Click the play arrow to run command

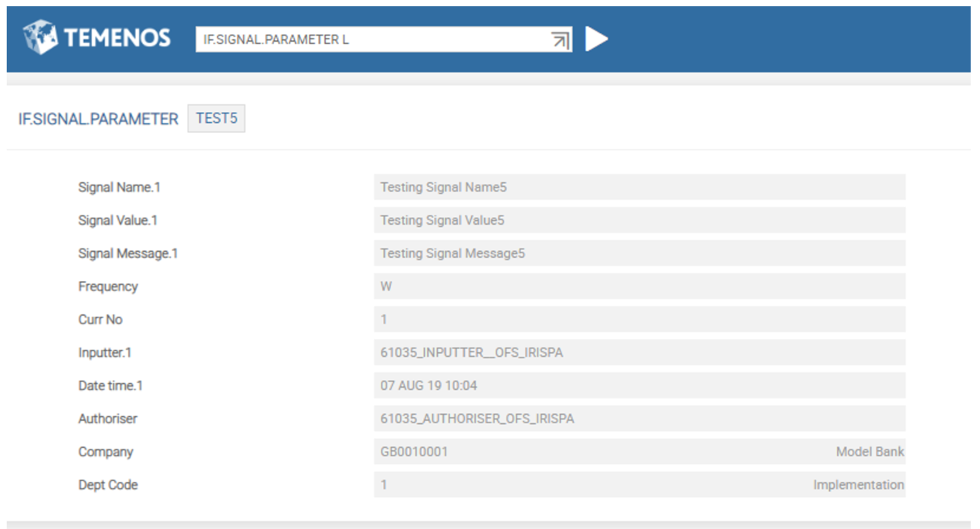click(595, 39)
